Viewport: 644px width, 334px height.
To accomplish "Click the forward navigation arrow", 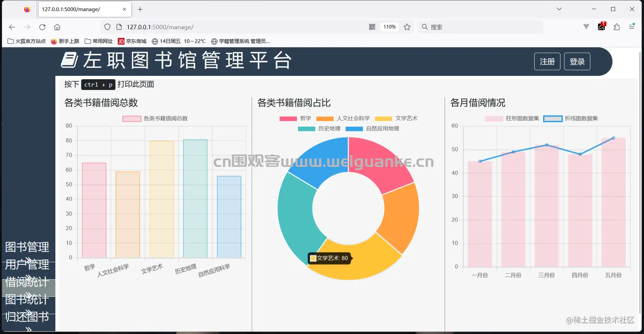I will tap(27, 27).
